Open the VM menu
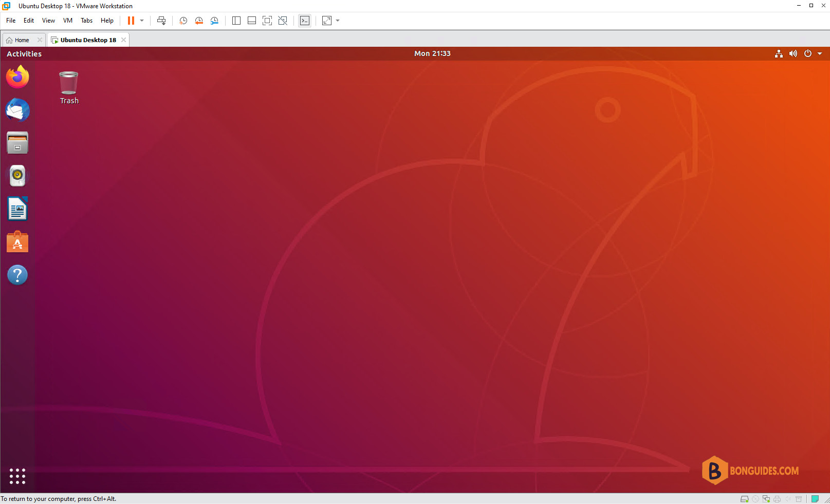 [x=68, y=21]
